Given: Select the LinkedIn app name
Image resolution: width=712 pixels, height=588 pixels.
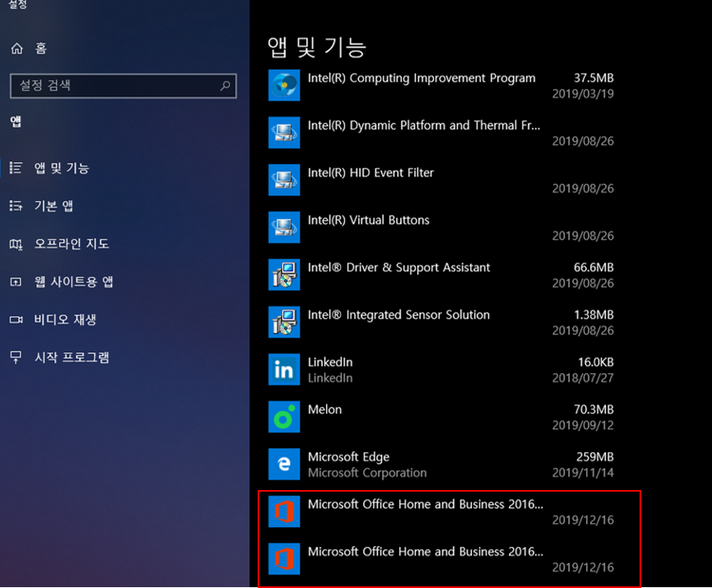Looking at the screenshot, I should point(330,362).
